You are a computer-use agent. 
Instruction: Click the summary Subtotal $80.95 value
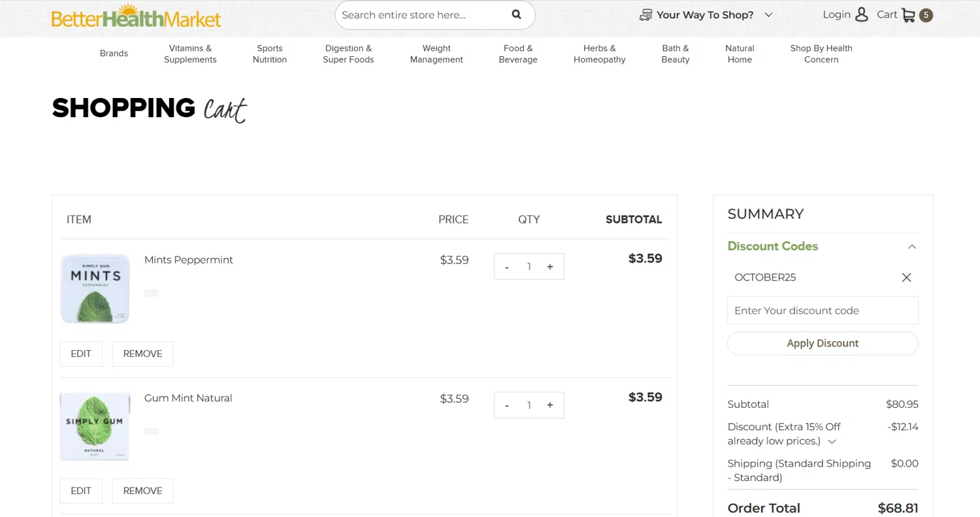coord(902,404)
